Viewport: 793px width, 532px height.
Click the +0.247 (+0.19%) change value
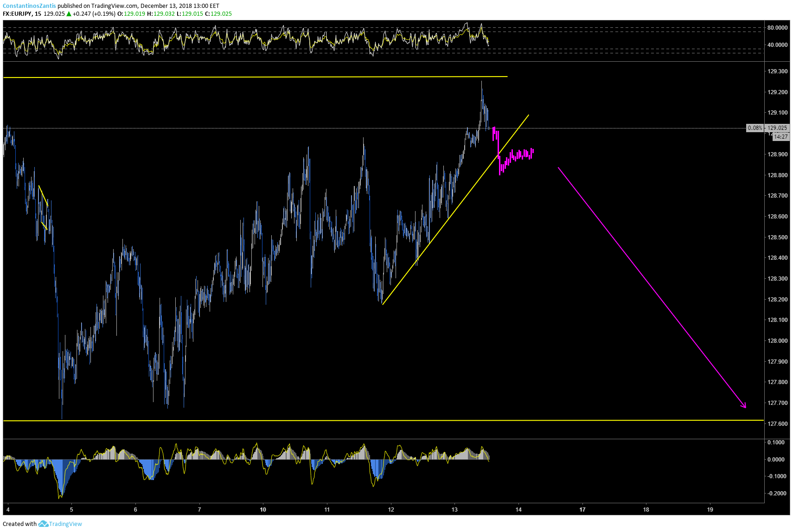click(x=94, y=14)
